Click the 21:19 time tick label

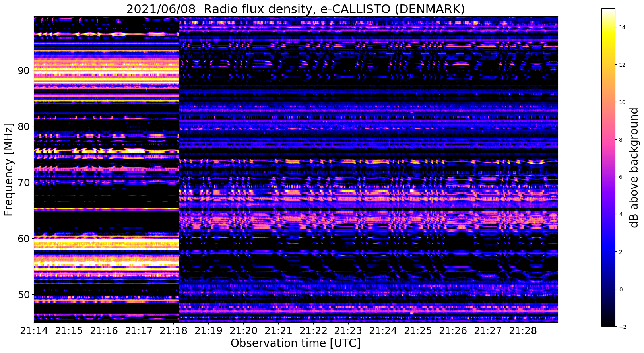pyautogui.click(x=208, y=331)
